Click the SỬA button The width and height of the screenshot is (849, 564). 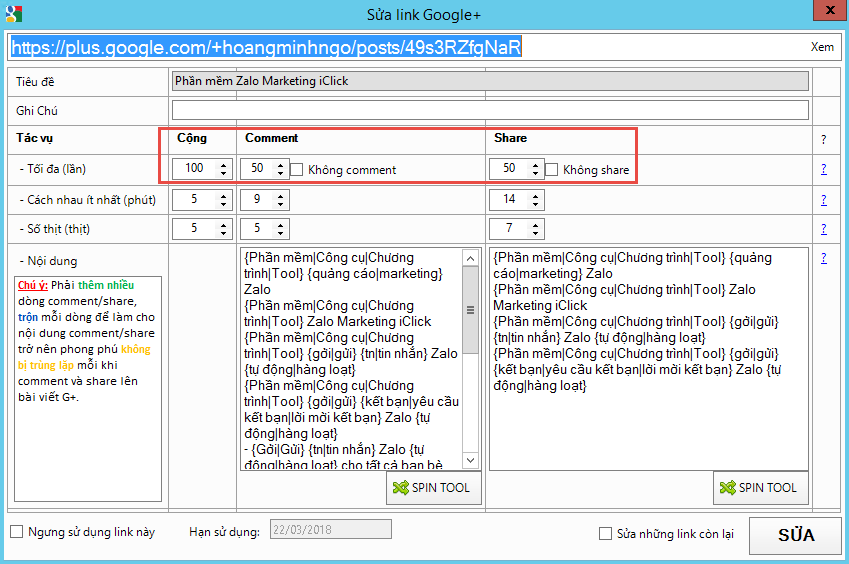(x=795, y=535)
